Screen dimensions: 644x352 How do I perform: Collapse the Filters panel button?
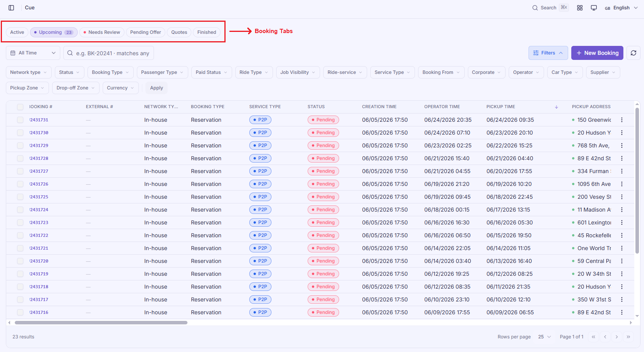click(x=548, y=53)
